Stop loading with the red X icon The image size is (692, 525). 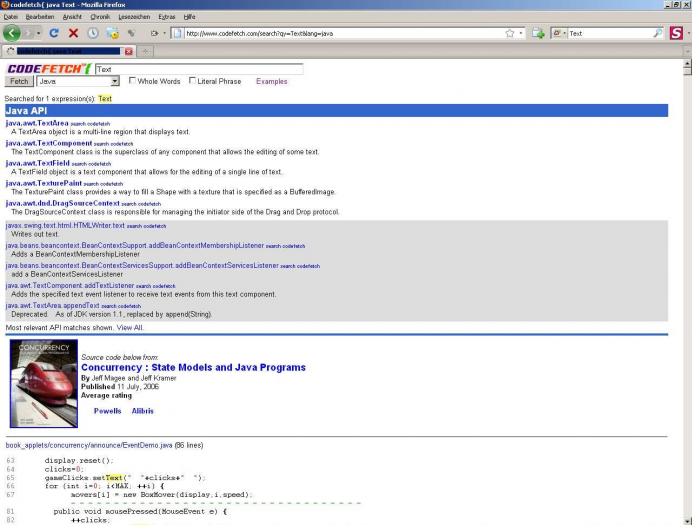coord(73,33)
